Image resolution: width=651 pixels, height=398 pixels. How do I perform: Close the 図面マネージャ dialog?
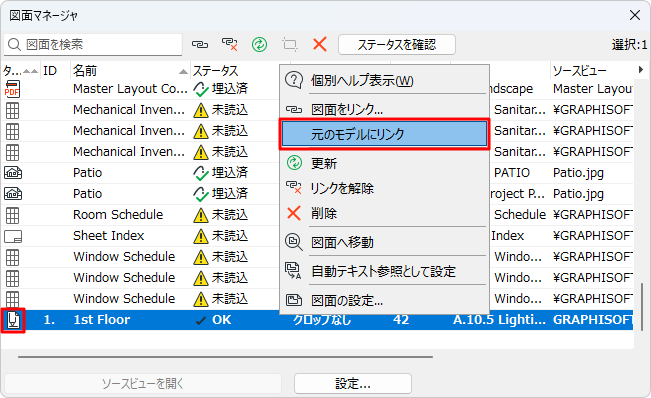(634, 15)
